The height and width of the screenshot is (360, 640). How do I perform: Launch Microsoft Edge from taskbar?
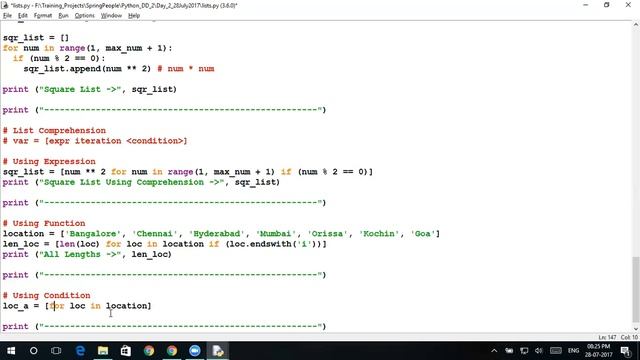(80, 351)
